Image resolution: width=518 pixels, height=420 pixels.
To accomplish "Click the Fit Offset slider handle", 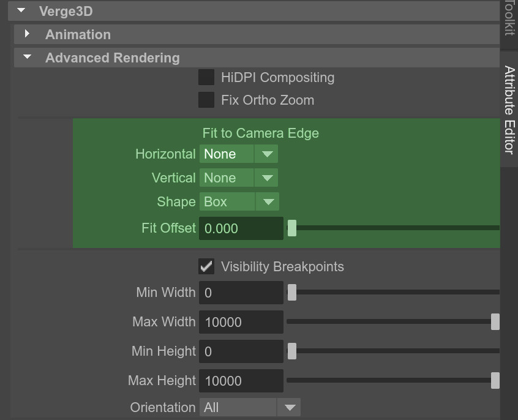I will [292, 228].
